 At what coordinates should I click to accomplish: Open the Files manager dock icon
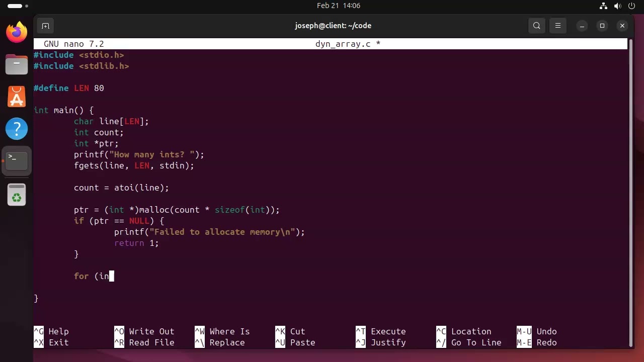pyautogui.click(x=17, y=65)
